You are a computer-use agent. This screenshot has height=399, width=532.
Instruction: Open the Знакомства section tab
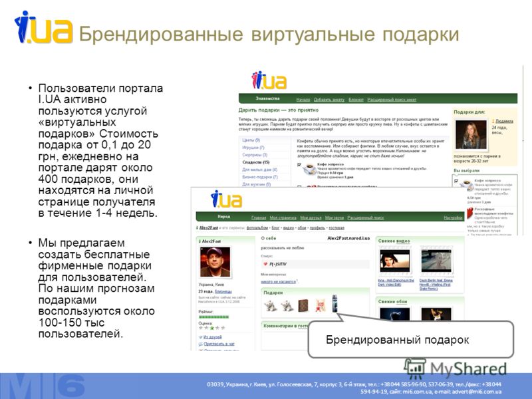[267, 98]
